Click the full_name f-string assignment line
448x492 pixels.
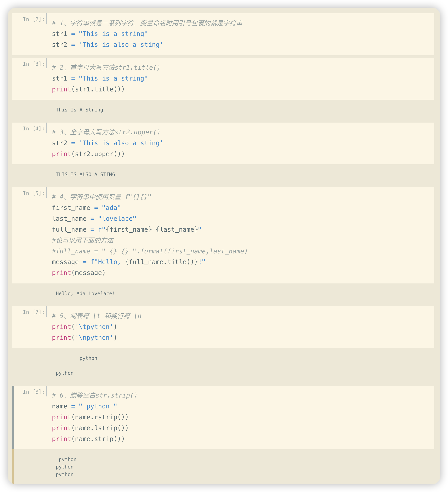(x=127, y=229)
